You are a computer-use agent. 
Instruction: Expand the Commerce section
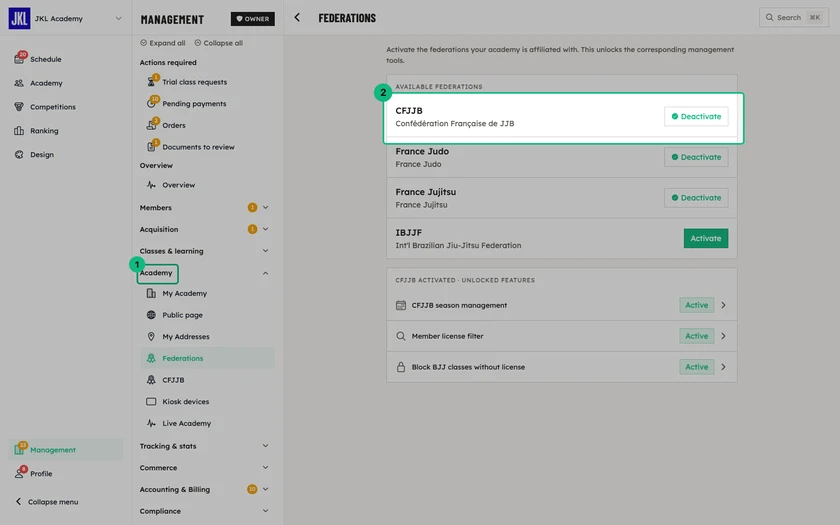265,468
